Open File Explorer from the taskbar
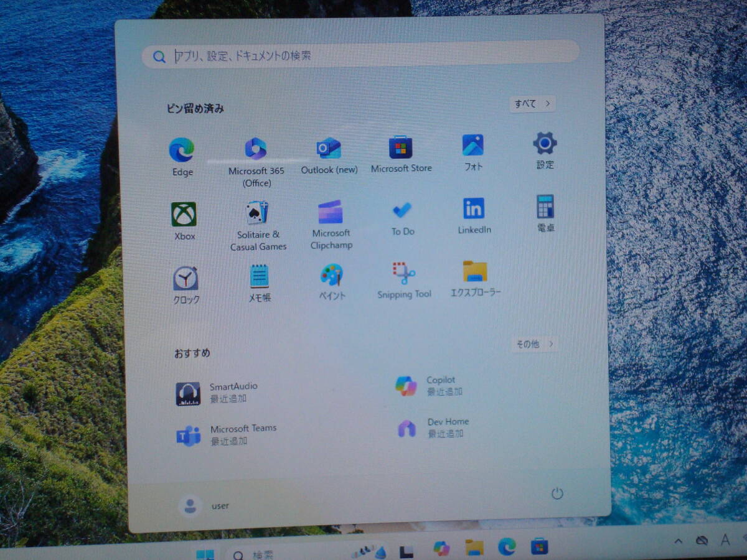This screenshot has height=560, width=747. (x=474, y=547)
